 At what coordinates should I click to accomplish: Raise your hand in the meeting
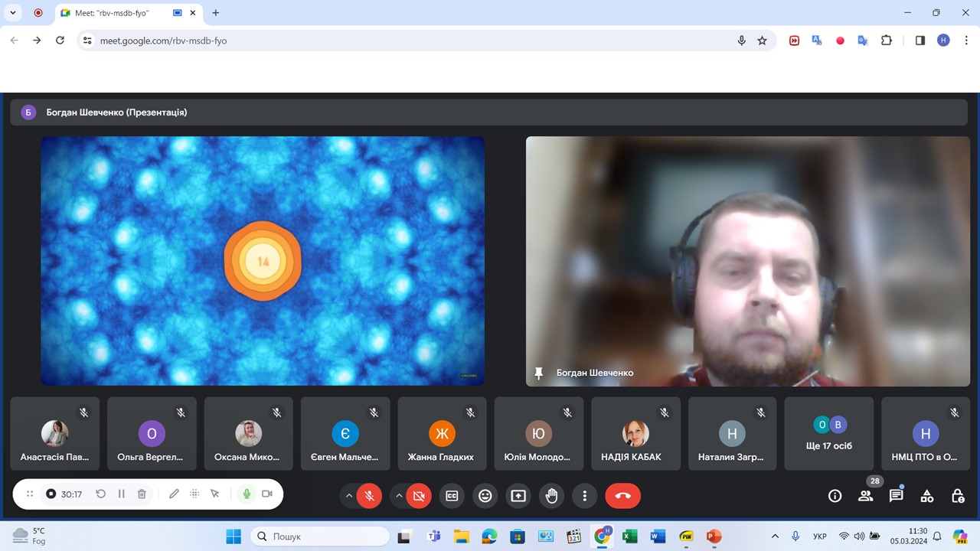tap(551, 496)
